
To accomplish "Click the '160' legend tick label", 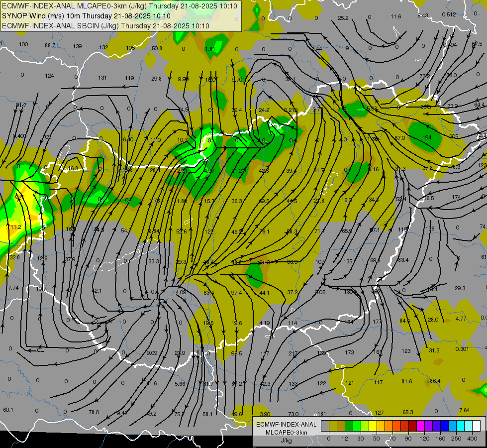I will (x=440, y=439).
